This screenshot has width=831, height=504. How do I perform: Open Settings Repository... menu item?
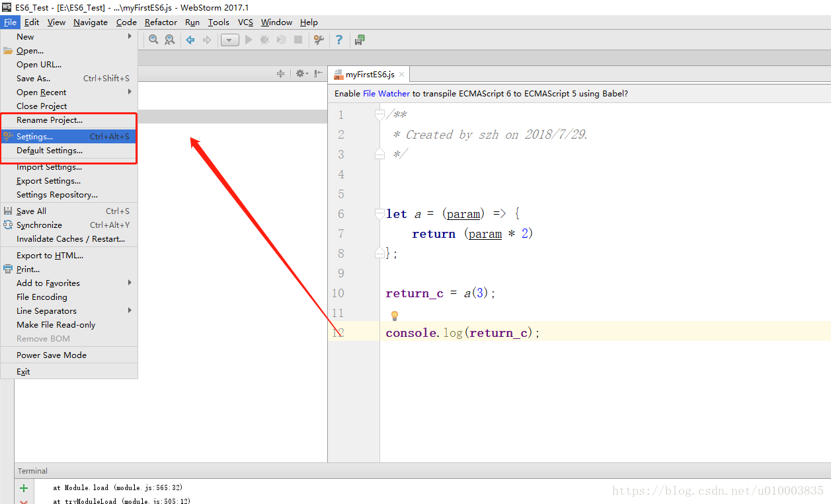(69, 195)
